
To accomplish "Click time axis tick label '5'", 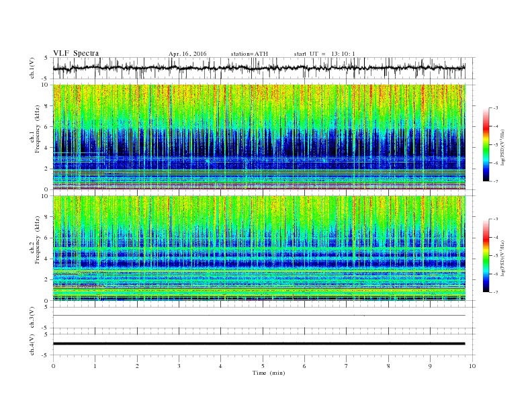I will pos(263,366).
